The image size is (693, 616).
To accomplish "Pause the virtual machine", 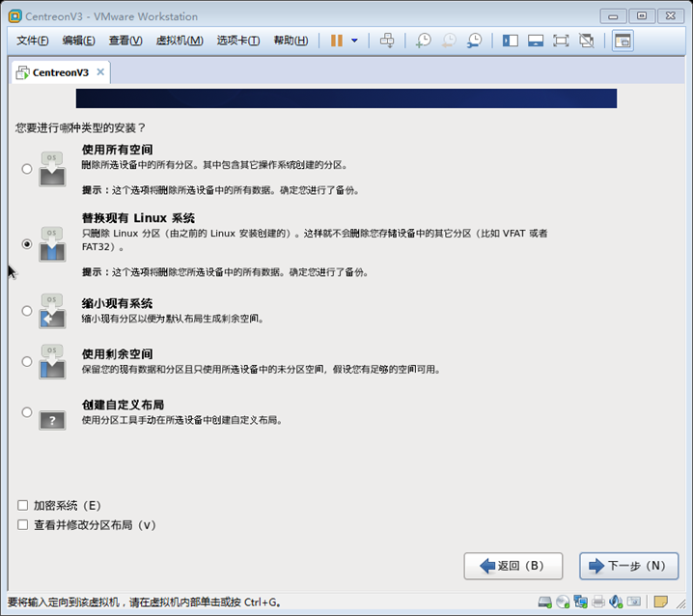I will (x=337, y=41).
